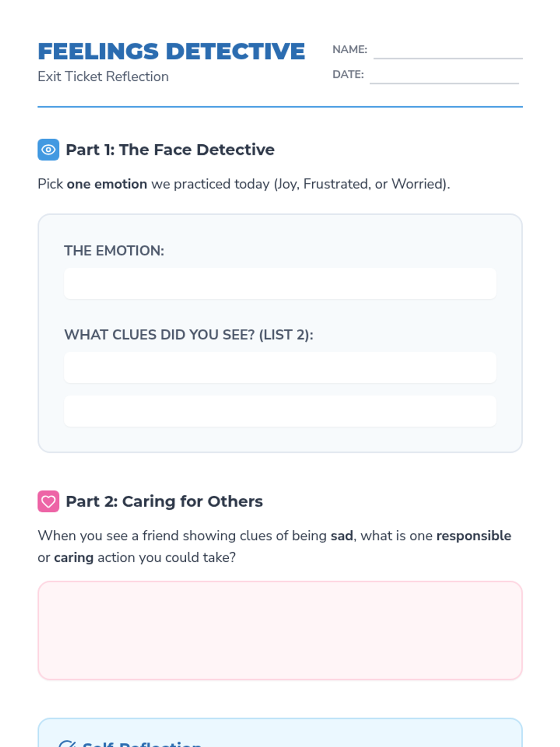Click the eye icon beside Part 1

click(49, 150)
